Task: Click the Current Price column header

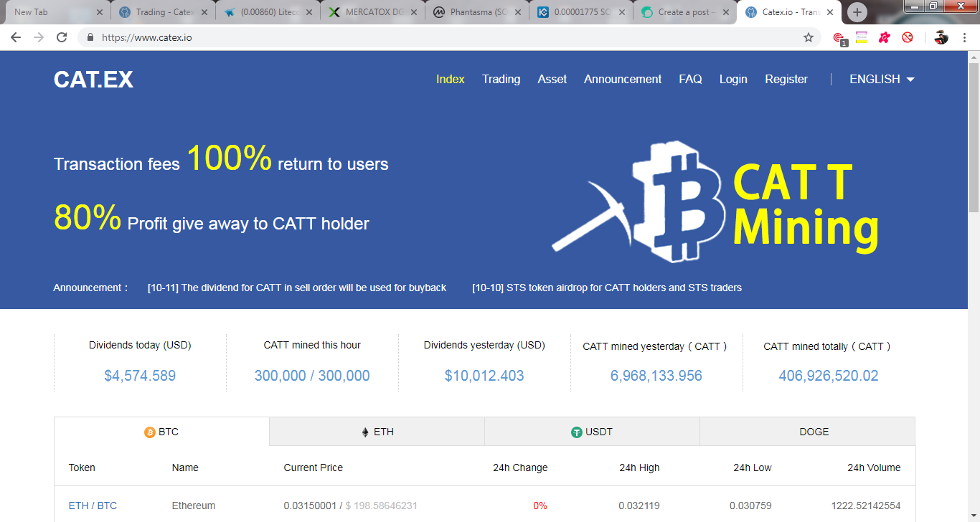Action: 314,468
